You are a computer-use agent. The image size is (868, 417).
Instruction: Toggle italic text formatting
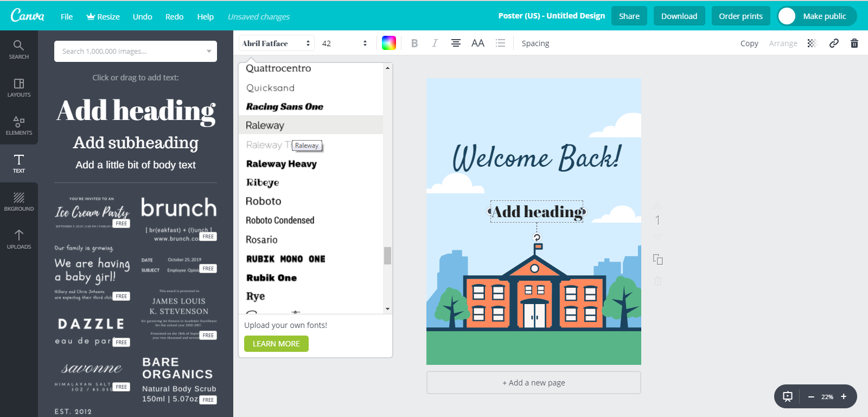[435, 43]
